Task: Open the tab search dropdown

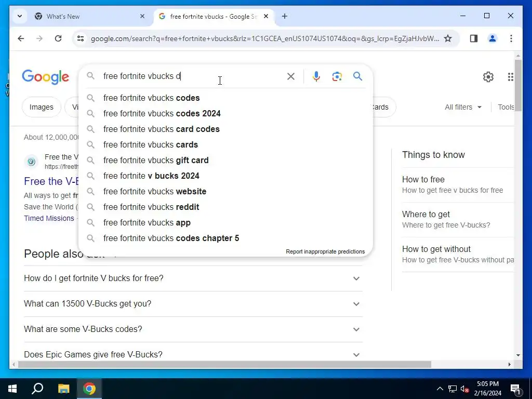Action: click(20, 16)
